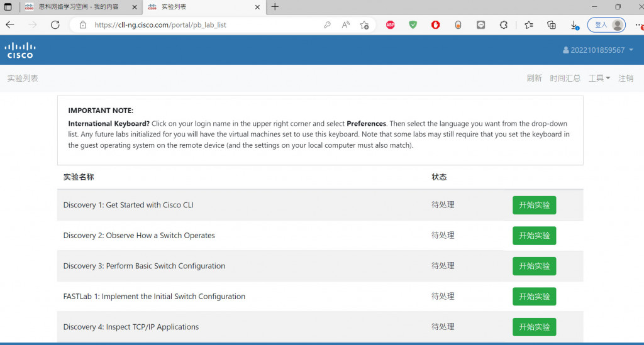Click 待处理 status in Discovery 1 row
The width and height of the screenshot is (644, 345).
[443, 205]
